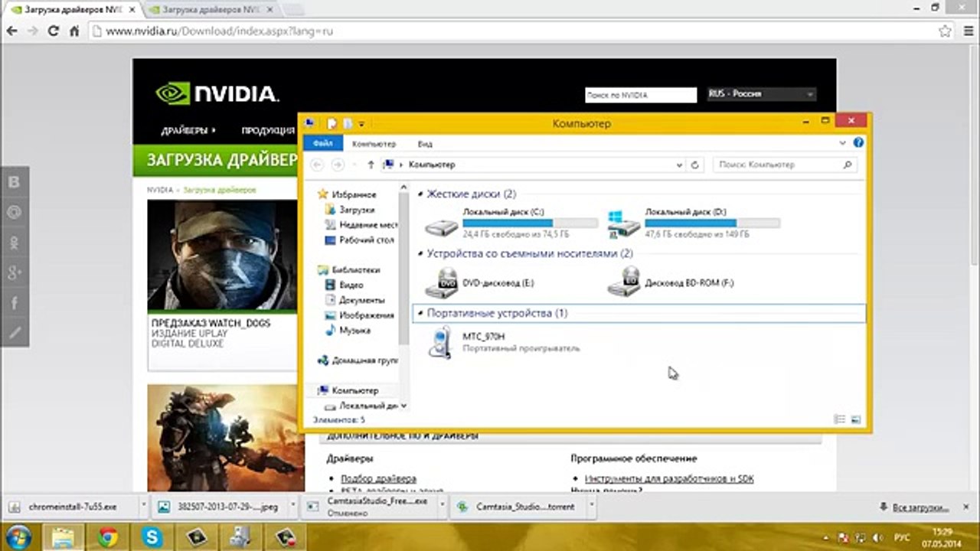
Task: Click Все загрузки link in download bar
Action: pyautogui.click(x=920, y=507)
